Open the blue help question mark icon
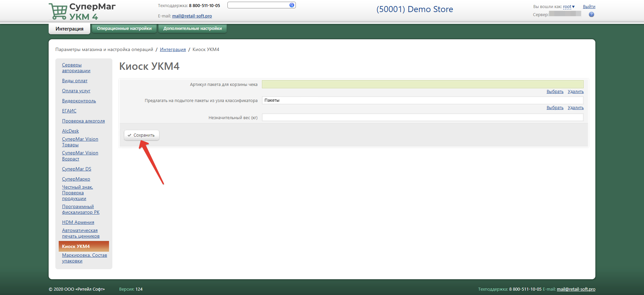644x295 pixels. coord(591,14)
